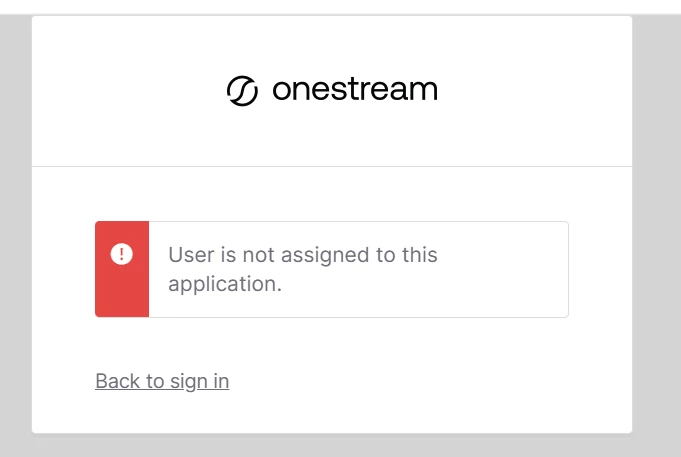Click the Back to sign in link

tap(162, 381)
